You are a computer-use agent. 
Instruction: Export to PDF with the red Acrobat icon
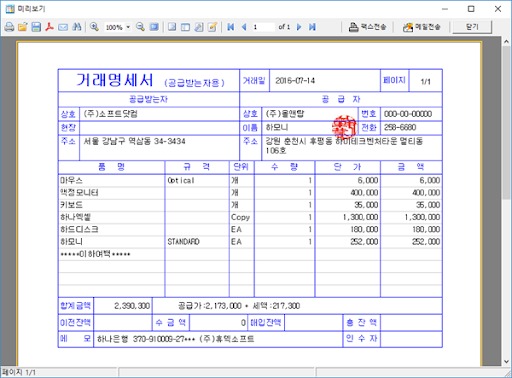tap(49, 27)
